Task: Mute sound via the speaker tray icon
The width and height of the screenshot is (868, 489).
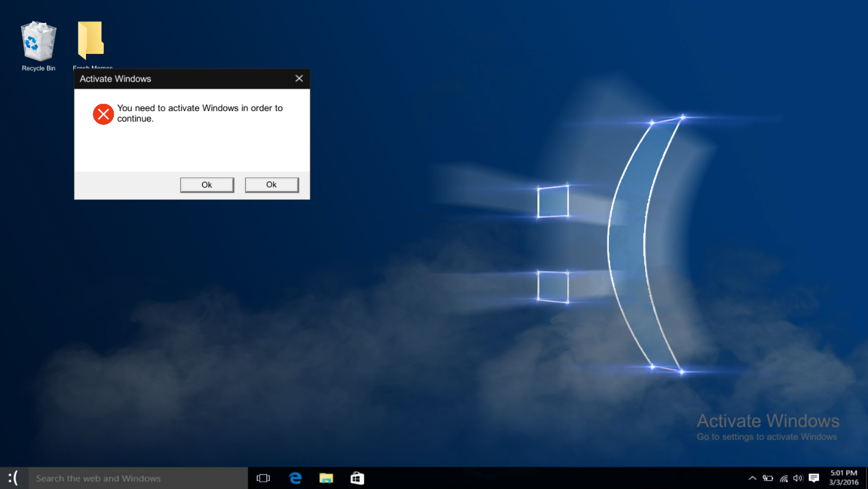Action: click(798, 478)
